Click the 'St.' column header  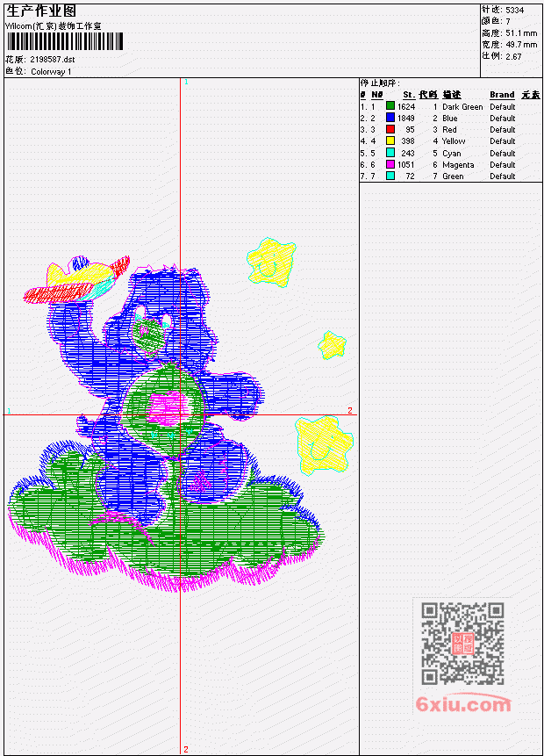[x=409, y=95]
